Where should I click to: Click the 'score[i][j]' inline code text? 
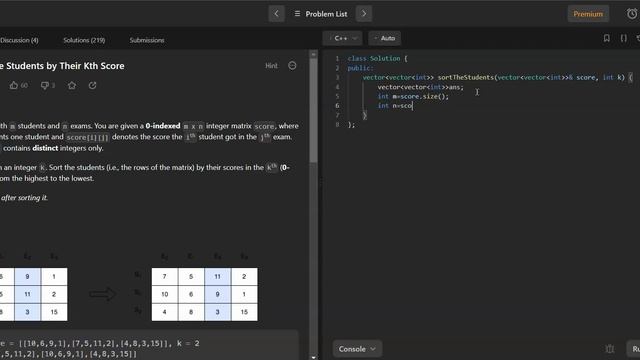pyautogui.click(x=87, y=137)
